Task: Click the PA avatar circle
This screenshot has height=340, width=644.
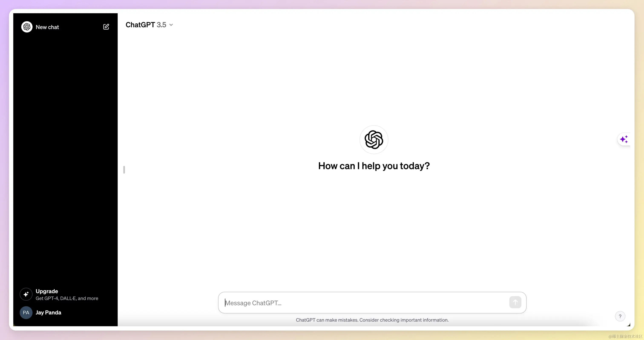Action: pos(26,313)
